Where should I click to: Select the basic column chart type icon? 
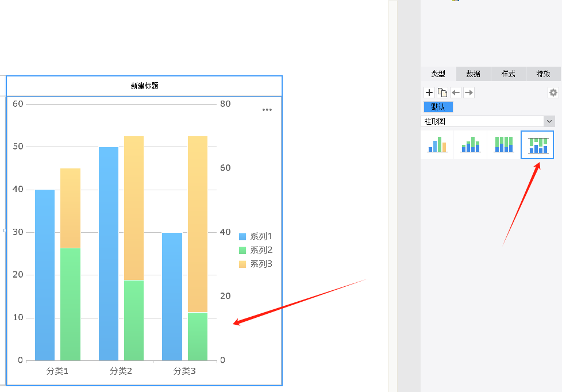(x=437, y=144)
